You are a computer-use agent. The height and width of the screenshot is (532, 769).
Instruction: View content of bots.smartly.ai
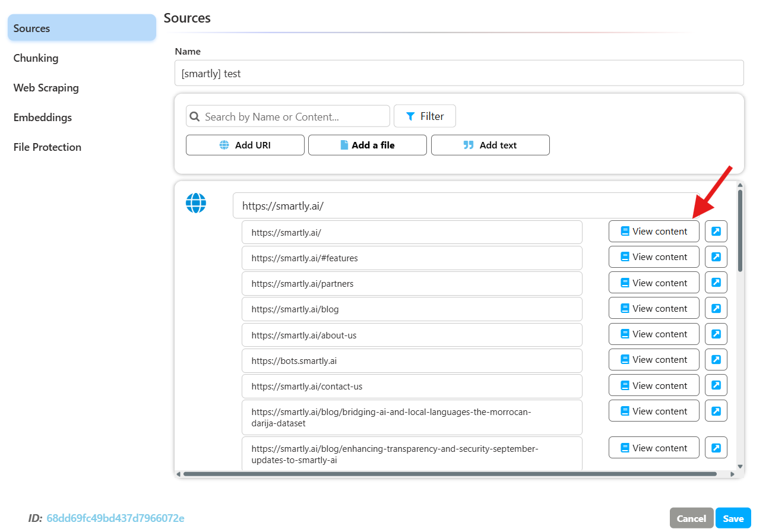(x=654, y=359)
